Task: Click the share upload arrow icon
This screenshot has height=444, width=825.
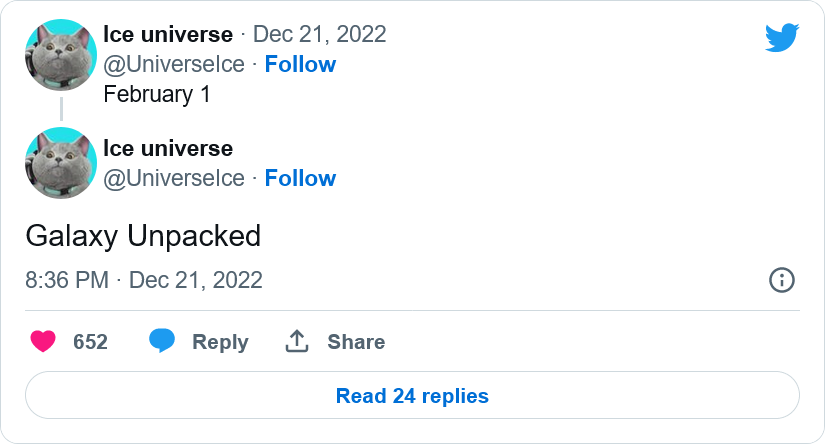Action: click(297, 341)
